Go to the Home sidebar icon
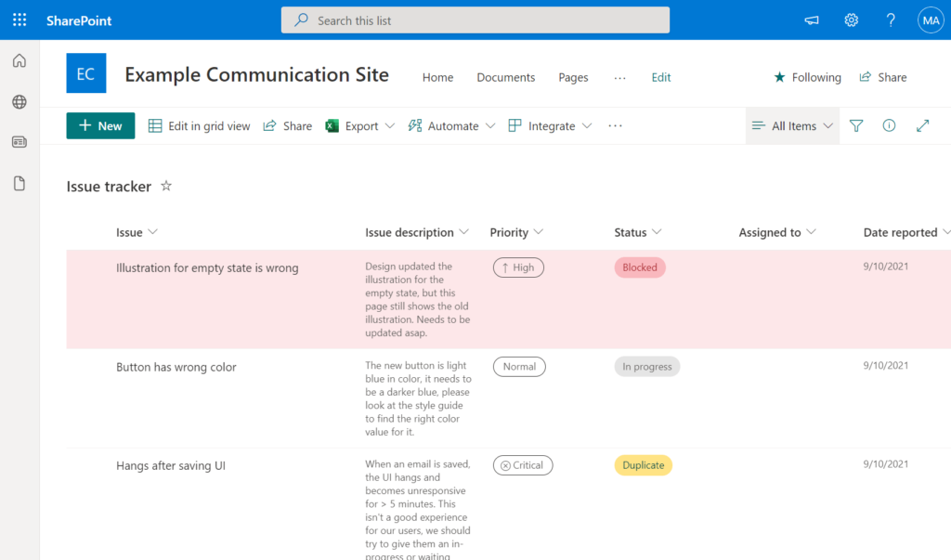The height and width of the screenshot is (560, 951). coord(20,60)
